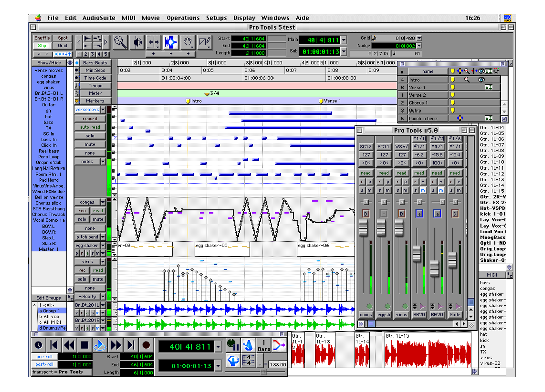Click the Meter ruler icon
The height and width of the screenshot is (392, 545).
coord(77,93)
